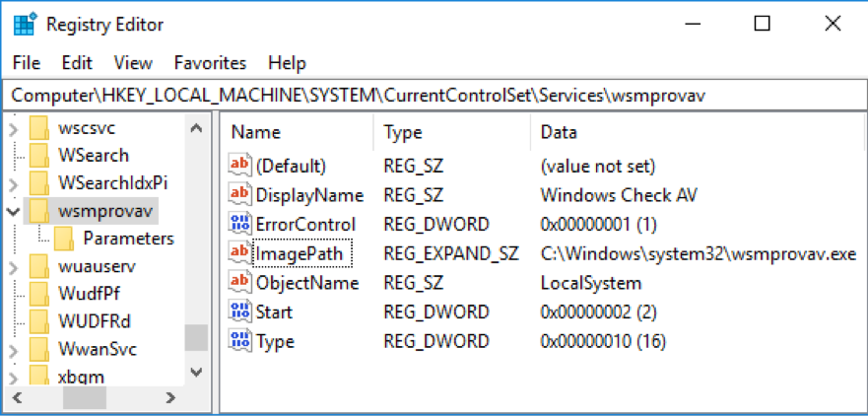This screenshot has height=416, width=868.
Task: Open the View menu
Action: tap(133, 62)
